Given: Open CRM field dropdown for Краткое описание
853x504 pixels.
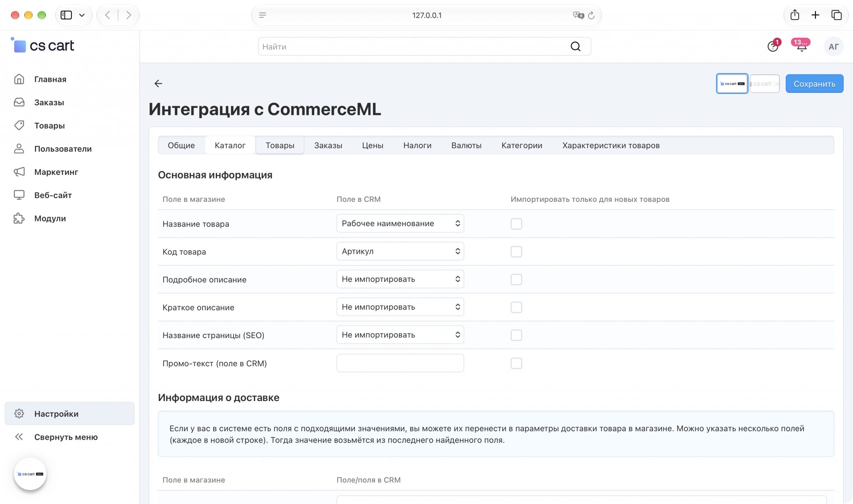Looking at the screenshot, I should (400, 307).
